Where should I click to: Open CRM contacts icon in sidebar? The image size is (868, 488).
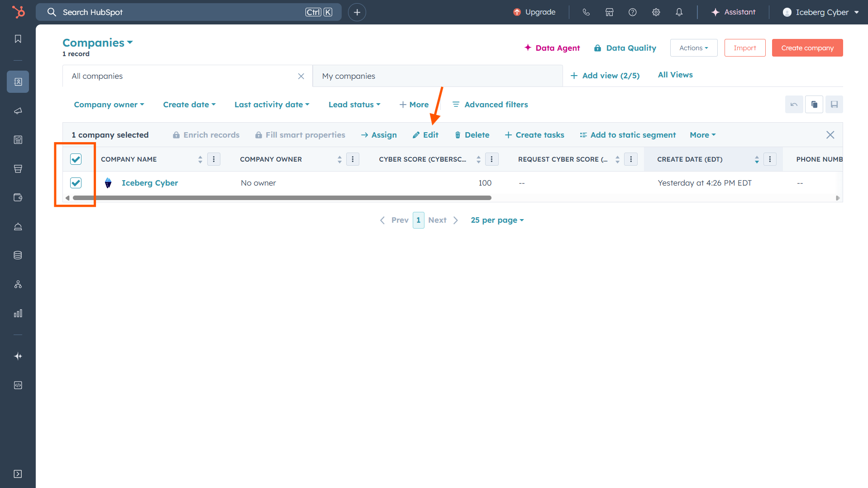tap(18, 81)
